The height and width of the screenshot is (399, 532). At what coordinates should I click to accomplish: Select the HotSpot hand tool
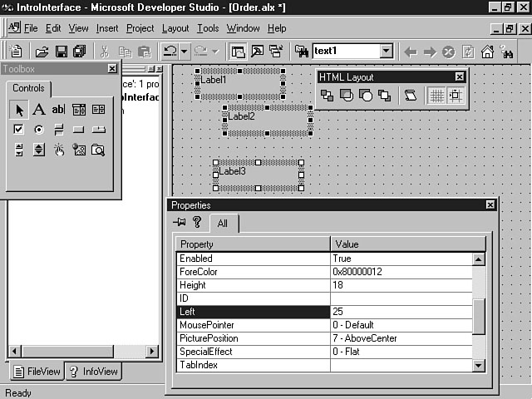click(x=59, y=150)
